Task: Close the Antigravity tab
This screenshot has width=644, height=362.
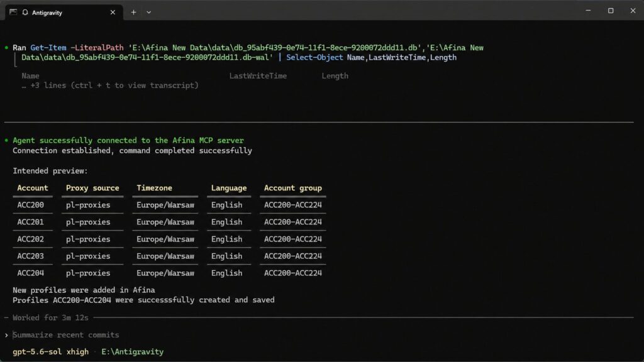Action: pyautogui.click(x=113, y=13)
